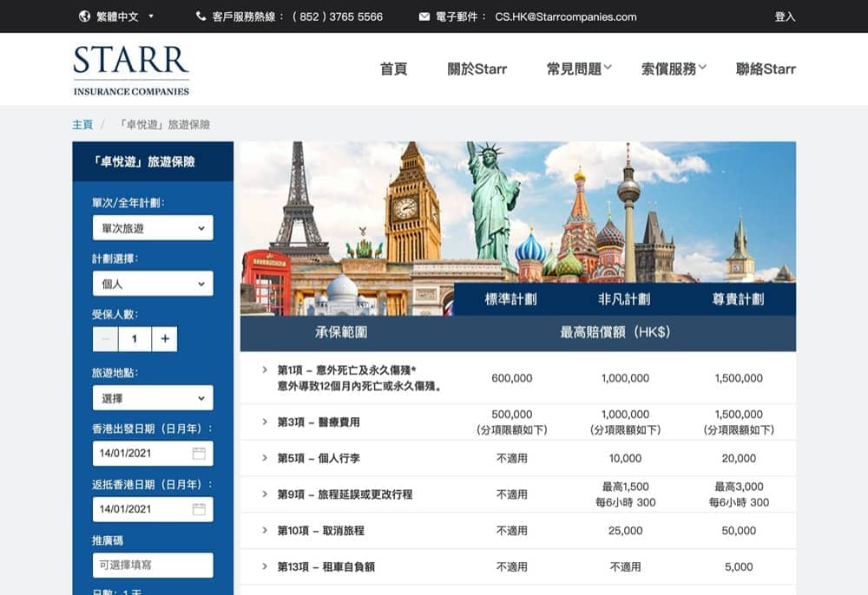Open the 旅遊地點 destination dropdown
868x595 pixels.
coord(152,398)
